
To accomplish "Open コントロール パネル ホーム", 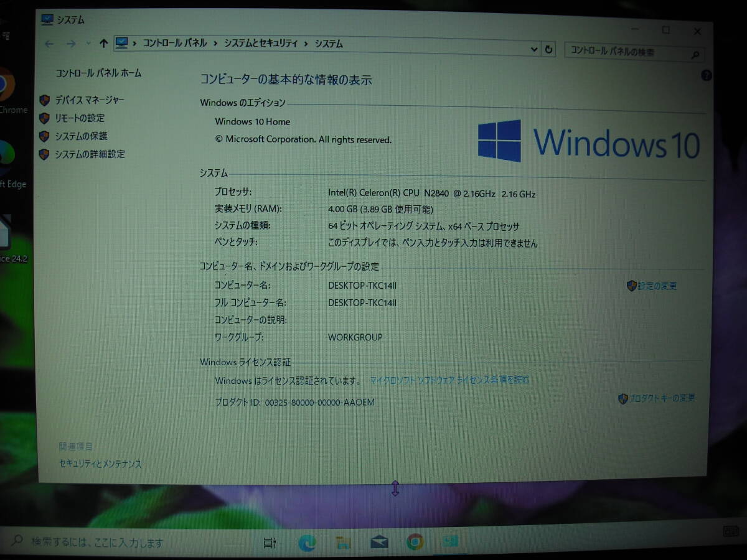I will coord(98,73).
